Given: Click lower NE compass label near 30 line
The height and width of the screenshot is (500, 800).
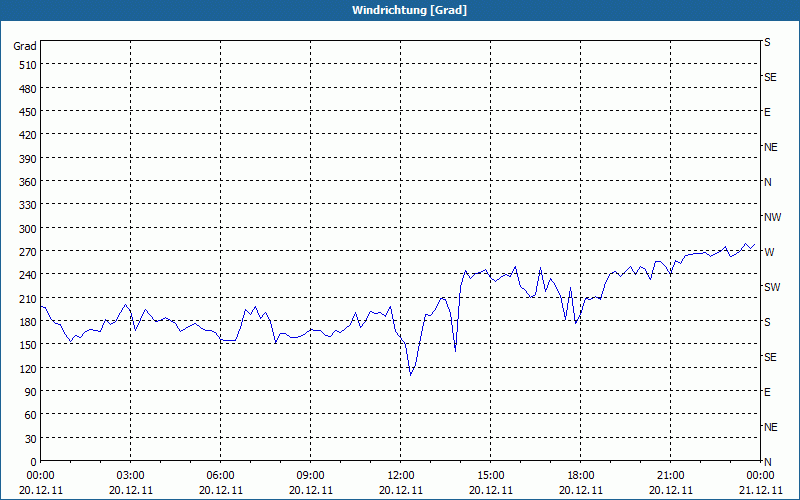Looking at the screenshot, I should coord(771,427).
